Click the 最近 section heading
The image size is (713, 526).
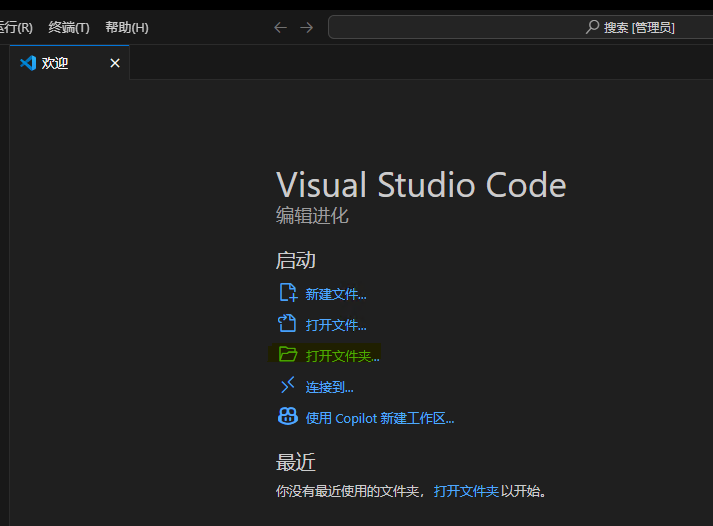[296, 462]
